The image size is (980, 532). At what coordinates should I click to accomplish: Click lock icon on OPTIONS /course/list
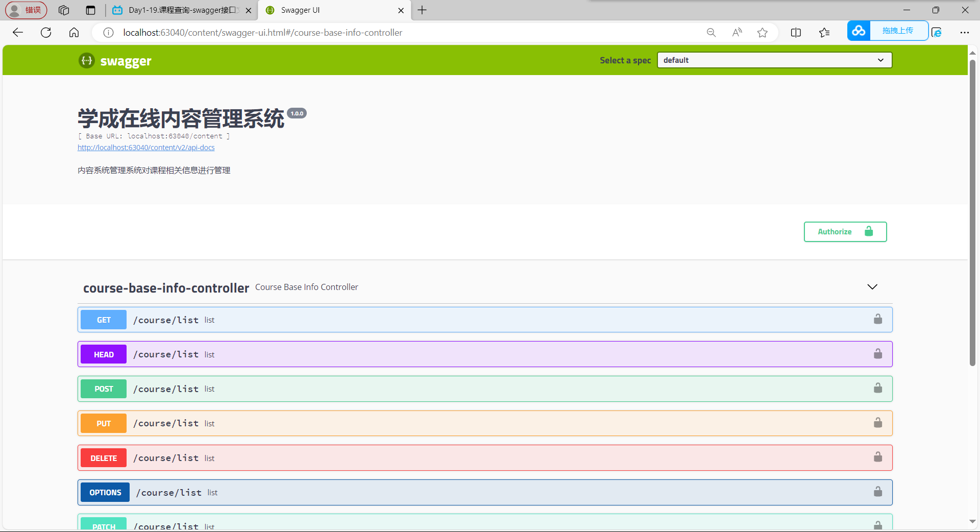coord(878,492)
